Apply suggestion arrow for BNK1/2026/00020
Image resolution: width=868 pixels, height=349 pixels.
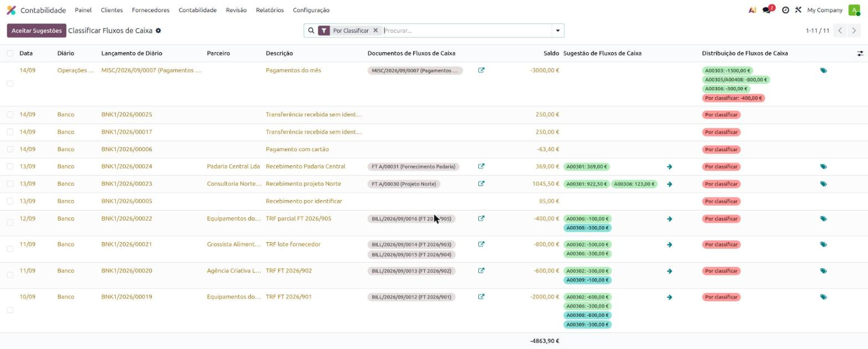tap(669, 271)
